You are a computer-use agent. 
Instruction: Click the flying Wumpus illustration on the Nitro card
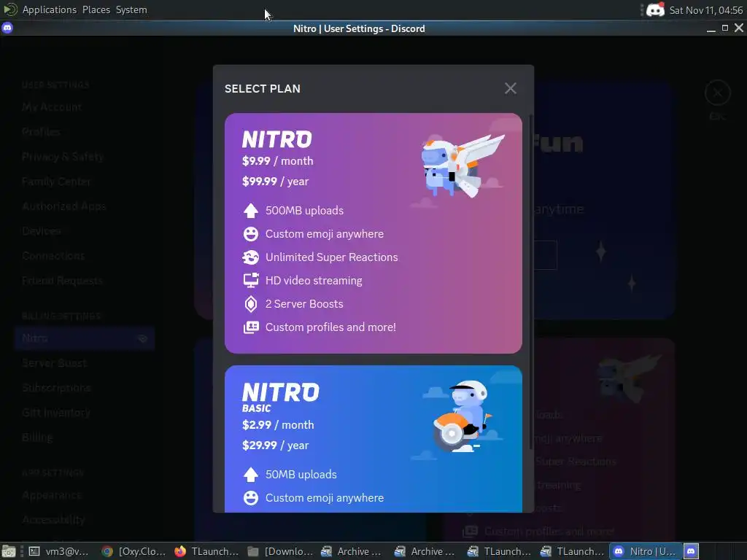462,166
